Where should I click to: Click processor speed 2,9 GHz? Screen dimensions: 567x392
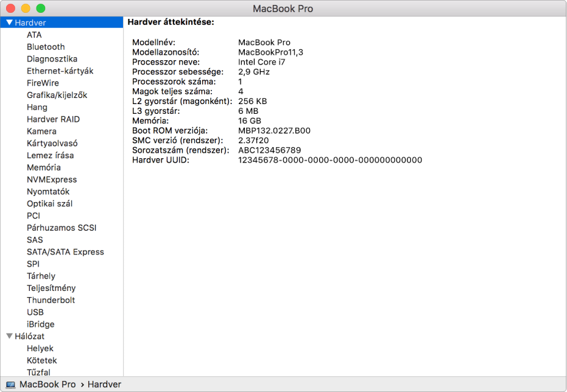tap(254, 72)
